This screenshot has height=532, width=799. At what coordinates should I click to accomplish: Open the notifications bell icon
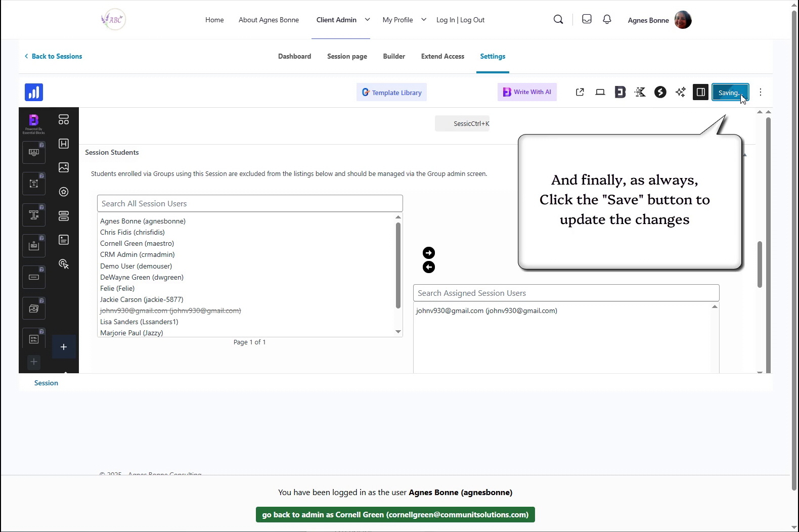[607, 19]
